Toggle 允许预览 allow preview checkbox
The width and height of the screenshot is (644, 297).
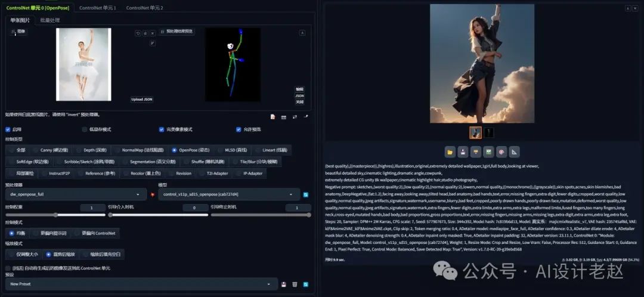239,129
